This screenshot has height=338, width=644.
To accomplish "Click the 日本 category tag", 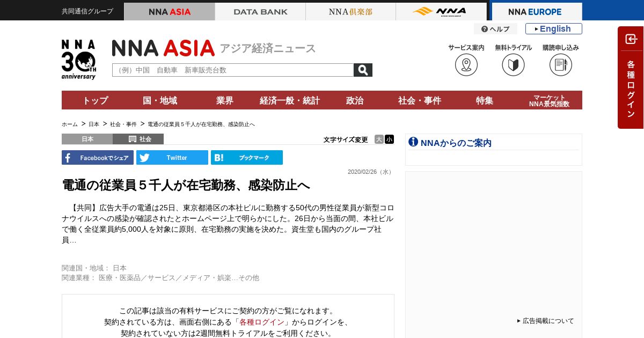I will [87, 139].
